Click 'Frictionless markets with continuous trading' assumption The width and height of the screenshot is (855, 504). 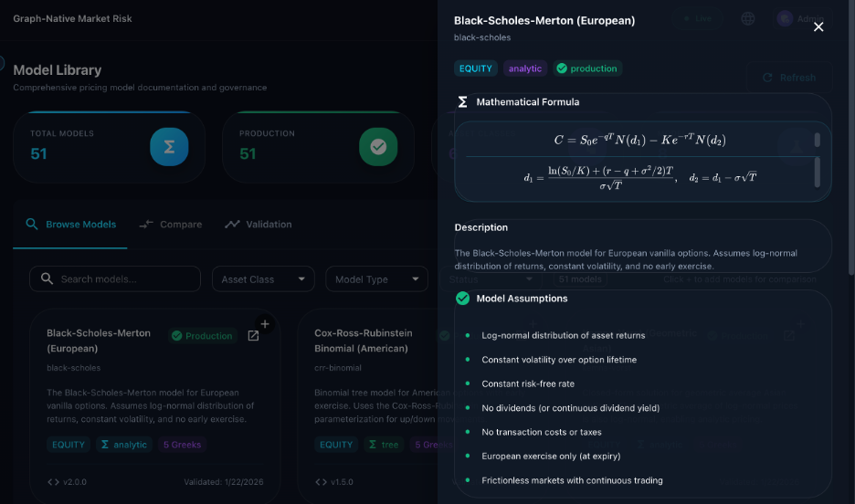point(572,480)
